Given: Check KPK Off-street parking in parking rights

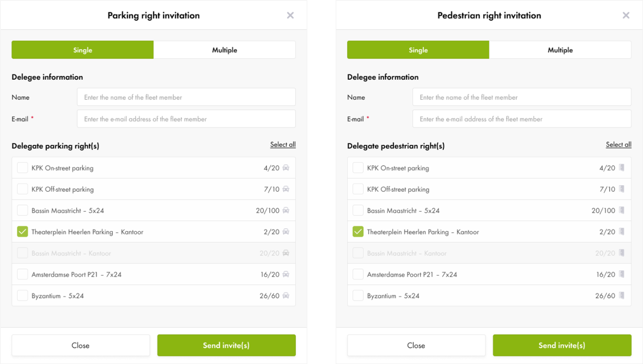Looking at the screenshot, I should point(22,189).
